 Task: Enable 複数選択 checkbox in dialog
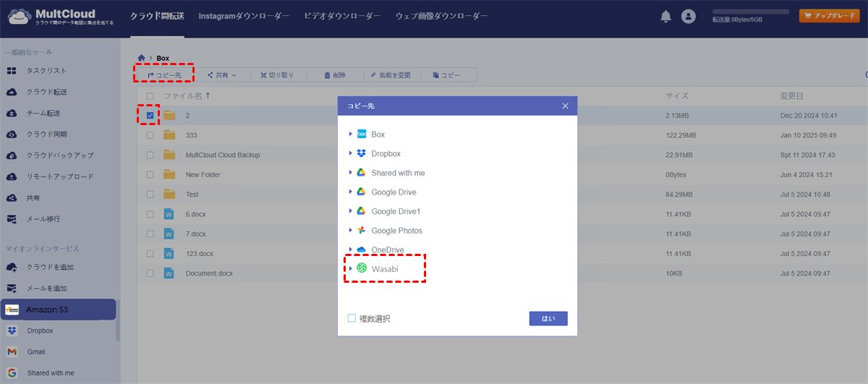pyautogui.click(x=352, y=318)
